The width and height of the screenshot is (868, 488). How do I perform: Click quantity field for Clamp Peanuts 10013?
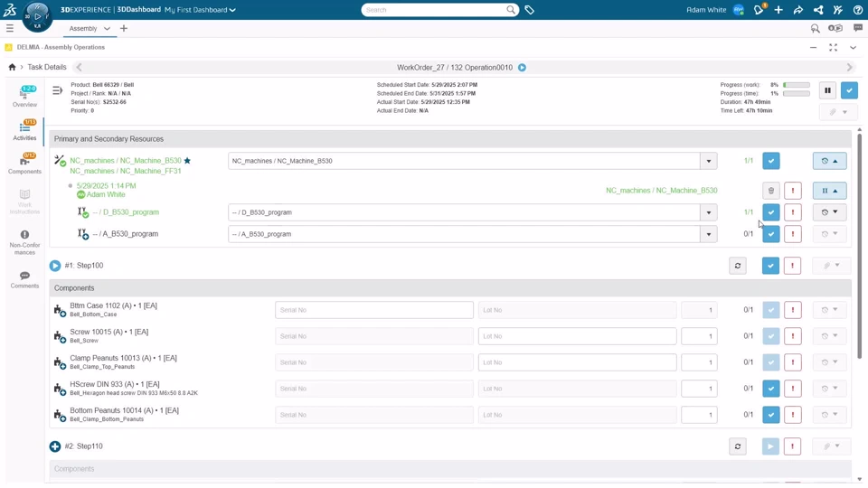coord(699,362)
